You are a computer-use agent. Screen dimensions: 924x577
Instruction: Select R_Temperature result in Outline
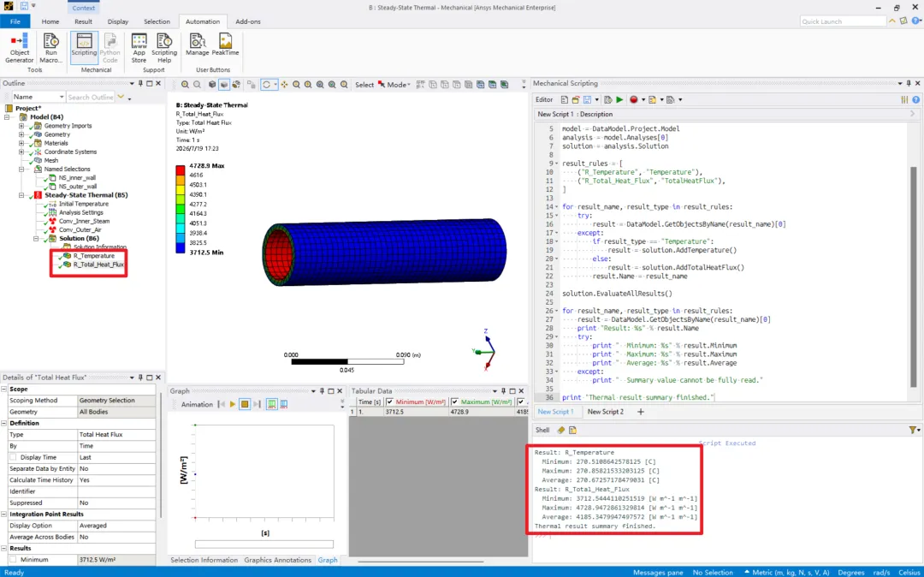[x=93, y=256]
